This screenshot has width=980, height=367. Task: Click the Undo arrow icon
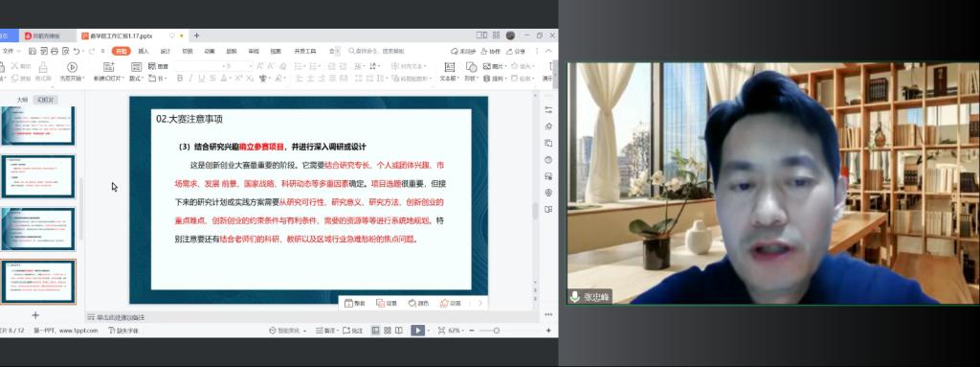pos(76,52)
